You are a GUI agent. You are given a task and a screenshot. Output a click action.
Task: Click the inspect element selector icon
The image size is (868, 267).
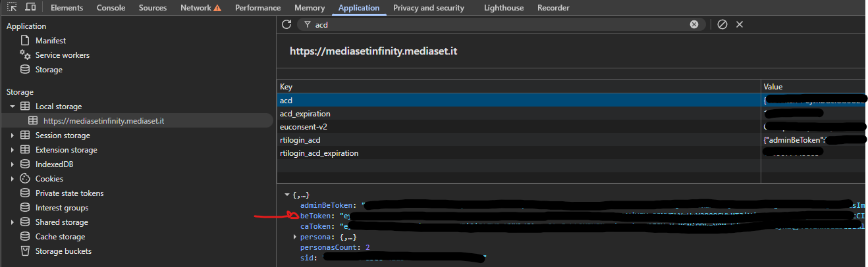point(12,7)
